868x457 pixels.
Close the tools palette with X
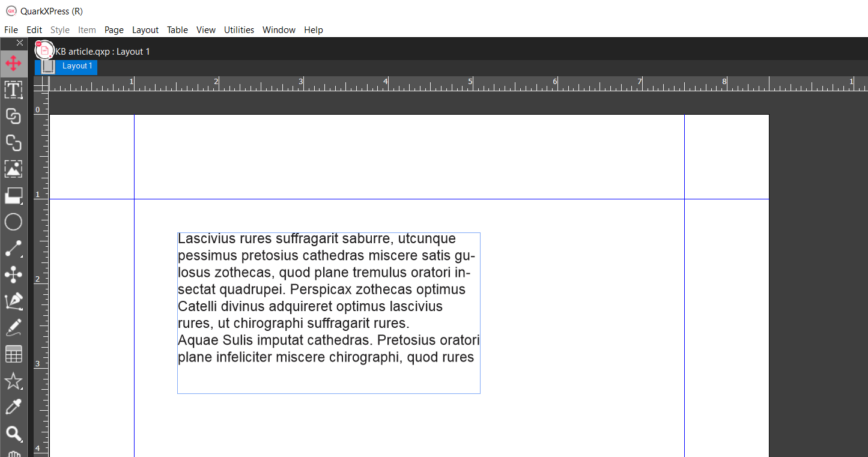[x=20, y=43]
